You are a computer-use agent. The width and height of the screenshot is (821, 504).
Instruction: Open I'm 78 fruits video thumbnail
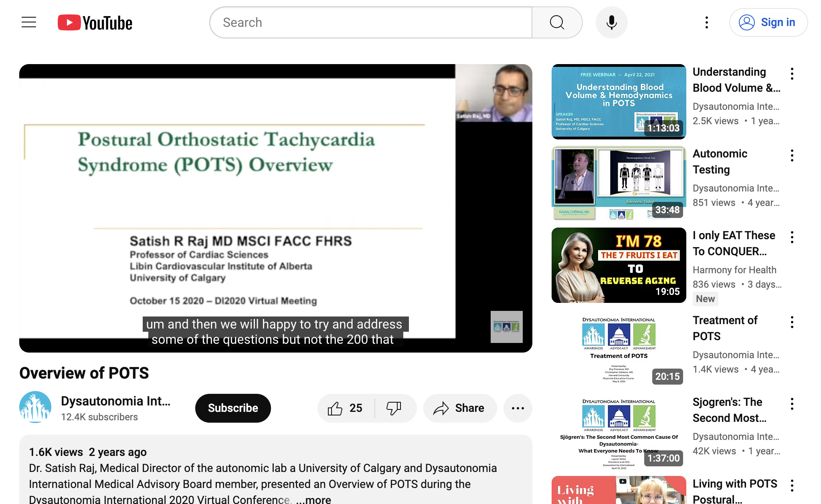click(619, 265)
